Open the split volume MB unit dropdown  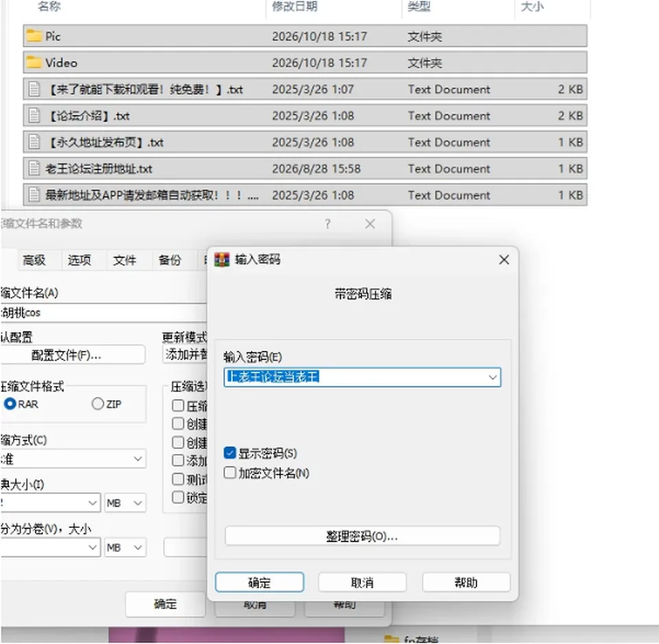click(x=125, y=547)
